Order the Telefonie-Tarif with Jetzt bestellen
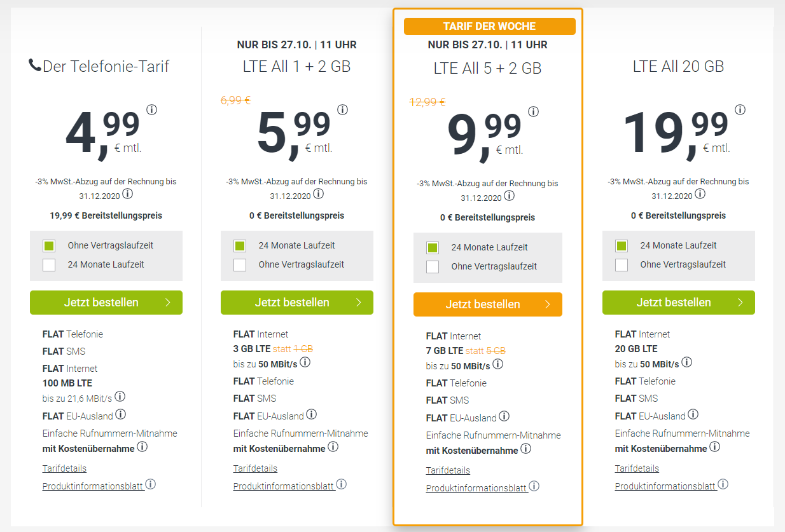Screen dimensions: 785x532 point(106,303)
